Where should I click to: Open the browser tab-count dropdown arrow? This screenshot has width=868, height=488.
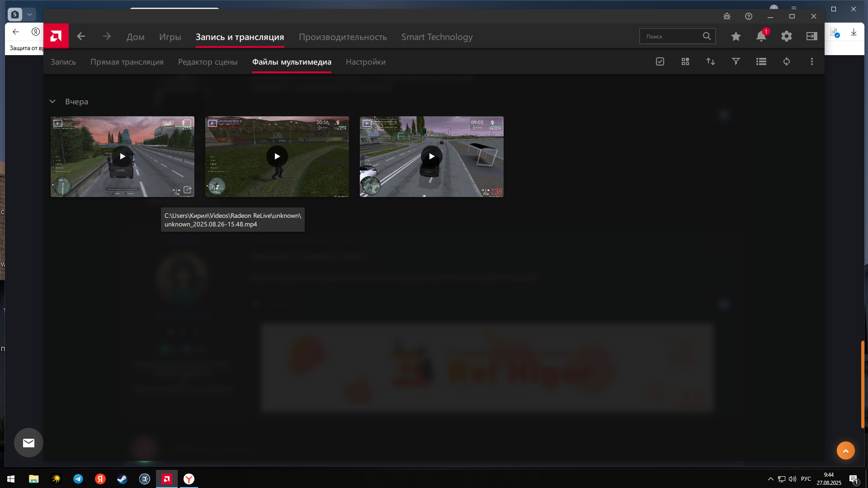(x=29, y=14)
